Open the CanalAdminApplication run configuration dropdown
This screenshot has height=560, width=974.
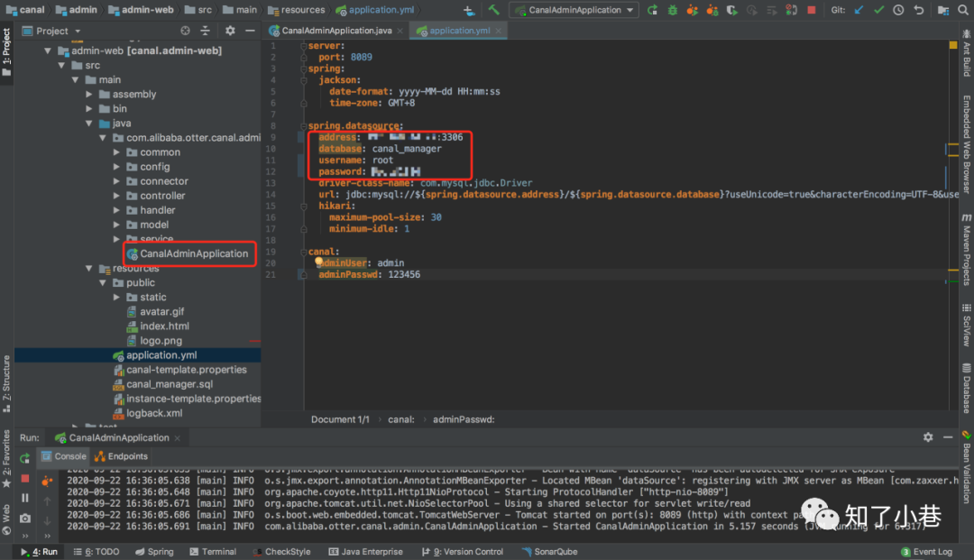(574, 10)
